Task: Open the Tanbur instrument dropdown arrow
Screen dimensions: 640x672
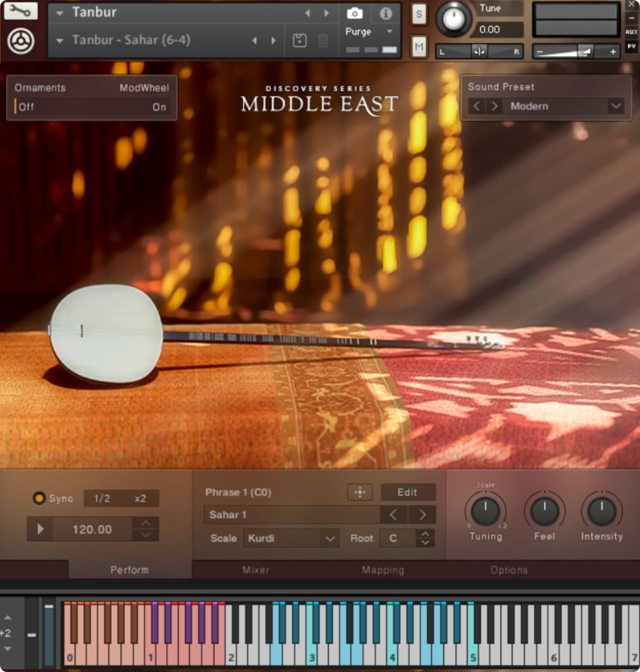Action: click(60, 13)
